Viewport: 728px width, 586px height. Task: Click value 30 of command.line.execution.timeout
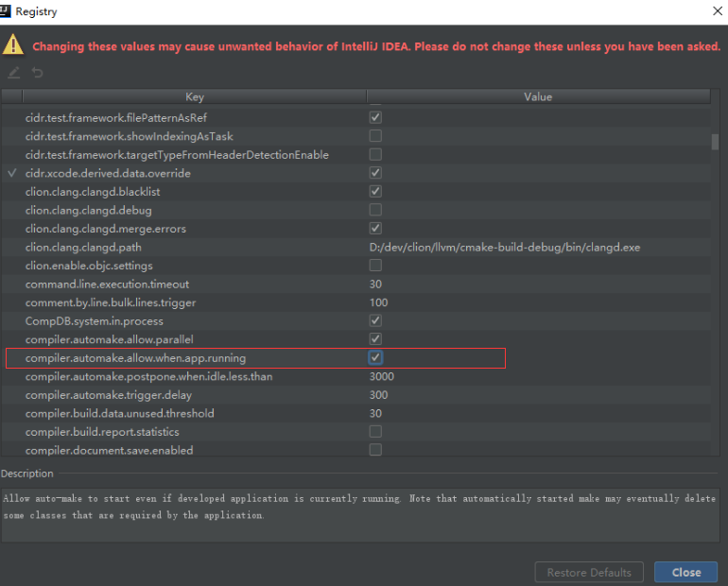click(x=375, y=284)
